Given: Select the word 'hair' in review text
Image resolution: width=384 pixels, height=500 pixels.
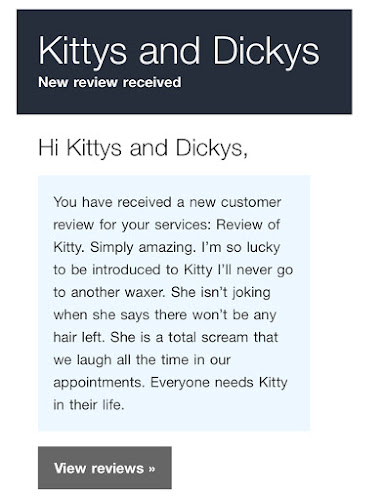Looking at the screenshot, I should click(x=65, y=337).
